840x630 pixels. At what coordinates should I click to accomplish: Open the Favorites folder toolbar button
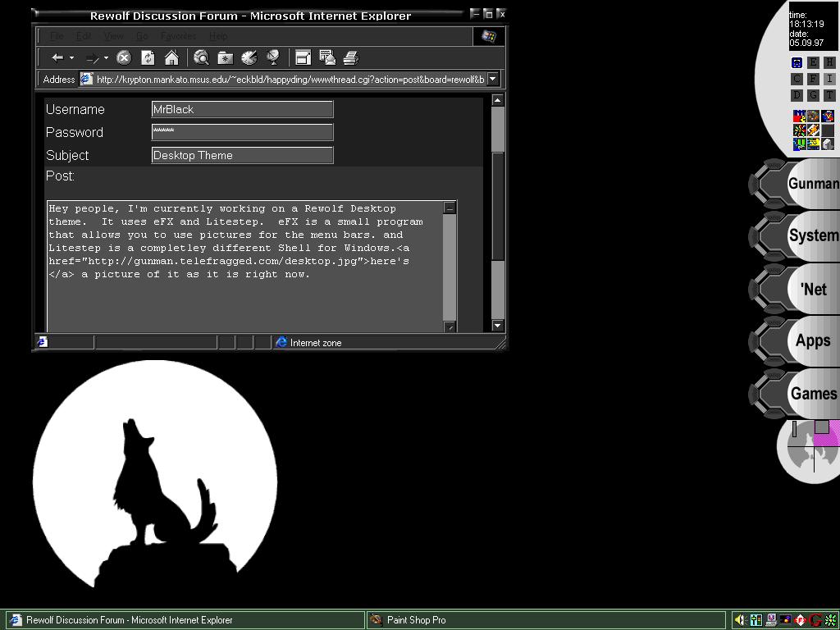[226, 58]
